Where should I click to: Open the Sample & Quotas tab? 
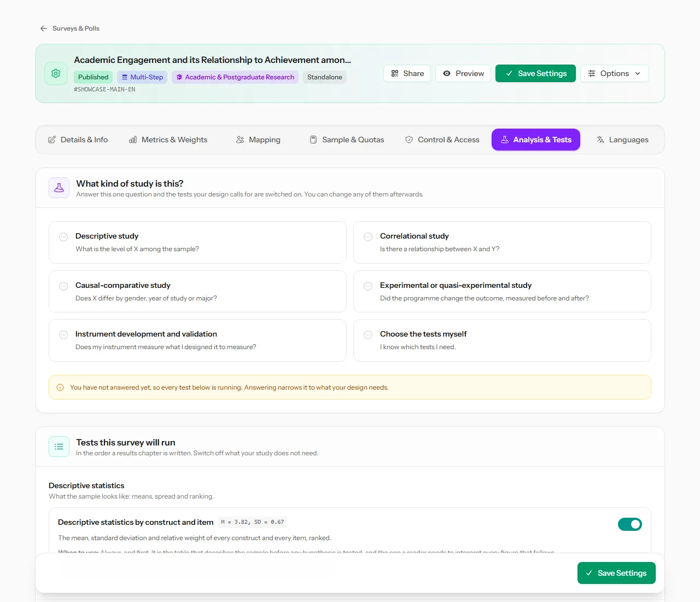click(347, 140)
